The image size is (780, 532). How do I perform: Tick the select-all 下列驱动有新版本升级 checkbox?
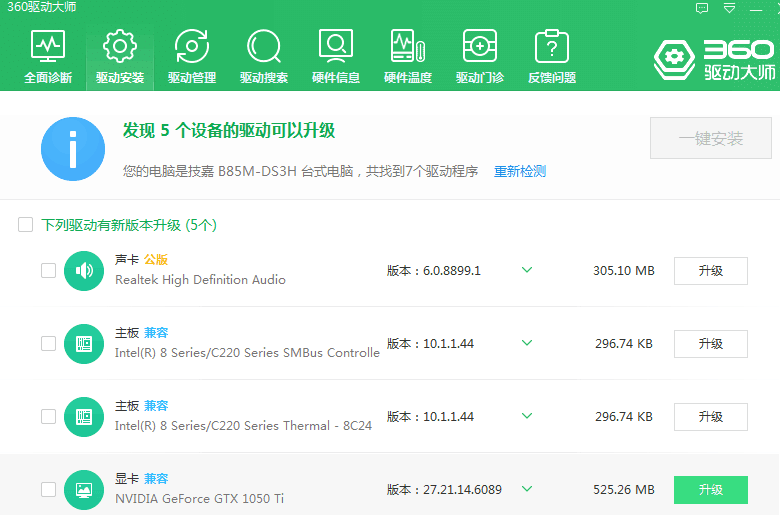point(25,224)
